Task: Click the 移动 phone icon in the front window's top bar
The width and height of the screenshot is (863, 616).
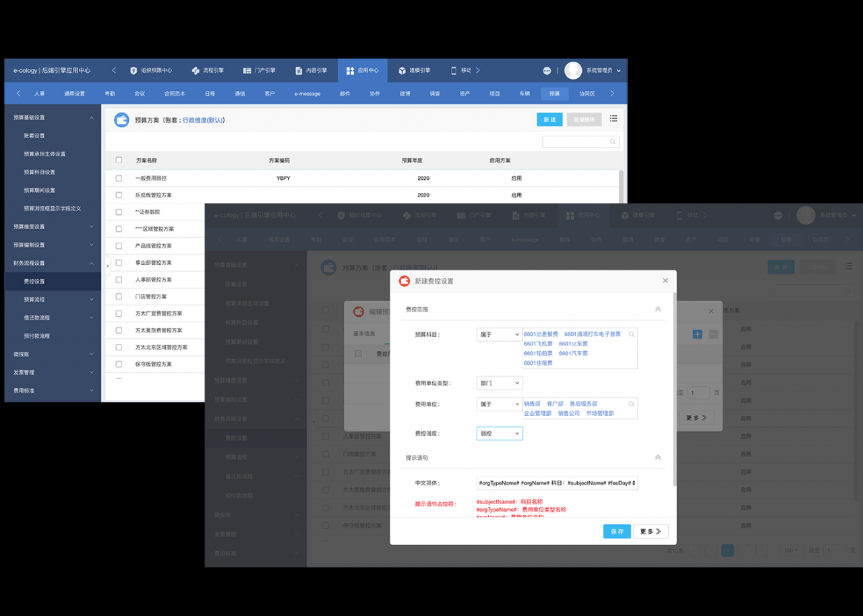Action: 454,70
